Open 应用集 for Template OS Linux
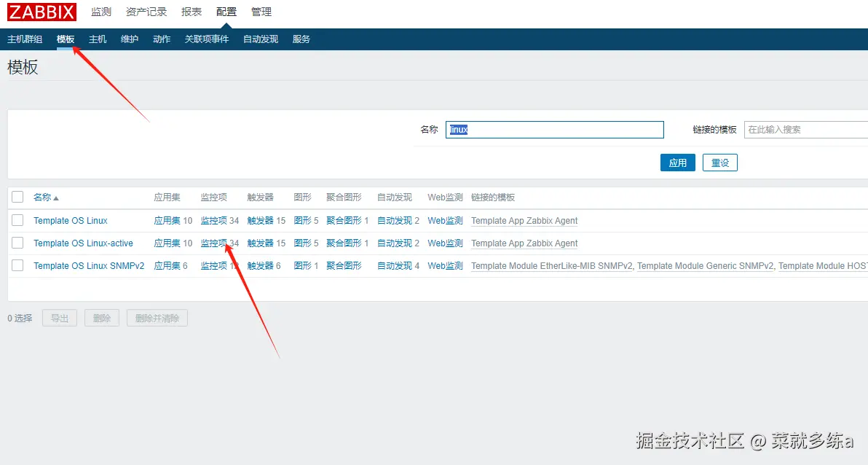Image resolution: width=868 pixels, height=465 pixels. [x=167, y=221]
